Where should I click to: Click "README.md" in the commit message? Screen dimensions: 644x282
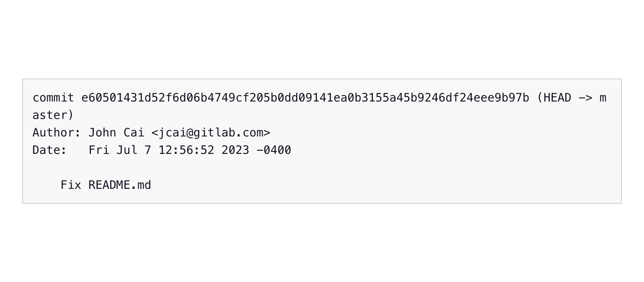pyautogui.click(x=120, y=185)
